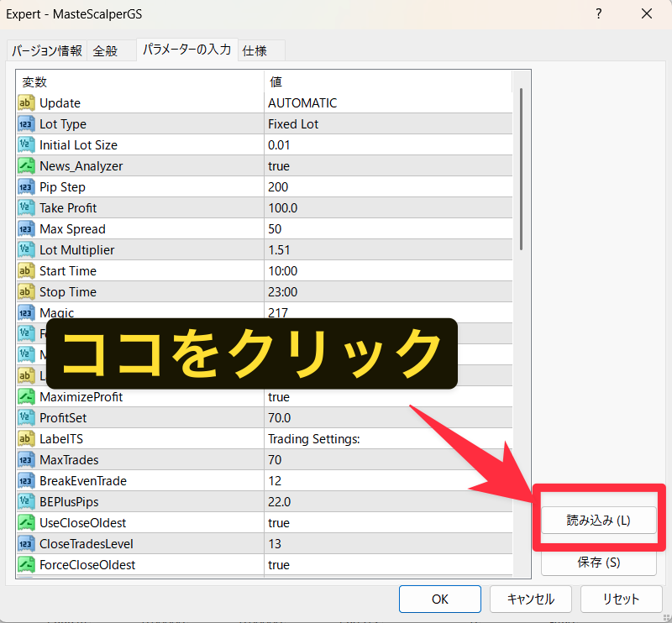Click the BreakEvenTrade variable name
The height and width of the screenshot is (623, 672).
pos(83,481)
